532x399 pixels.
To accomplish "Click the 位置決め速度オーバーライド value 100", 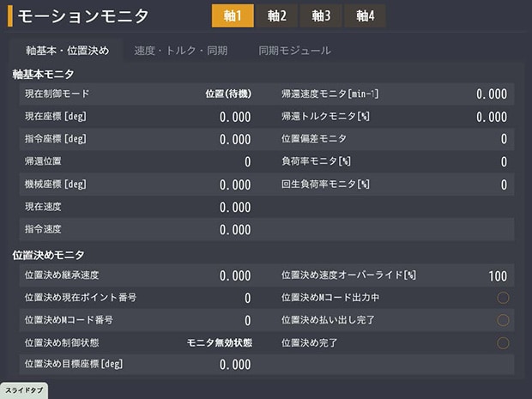I will pos(498,275).
